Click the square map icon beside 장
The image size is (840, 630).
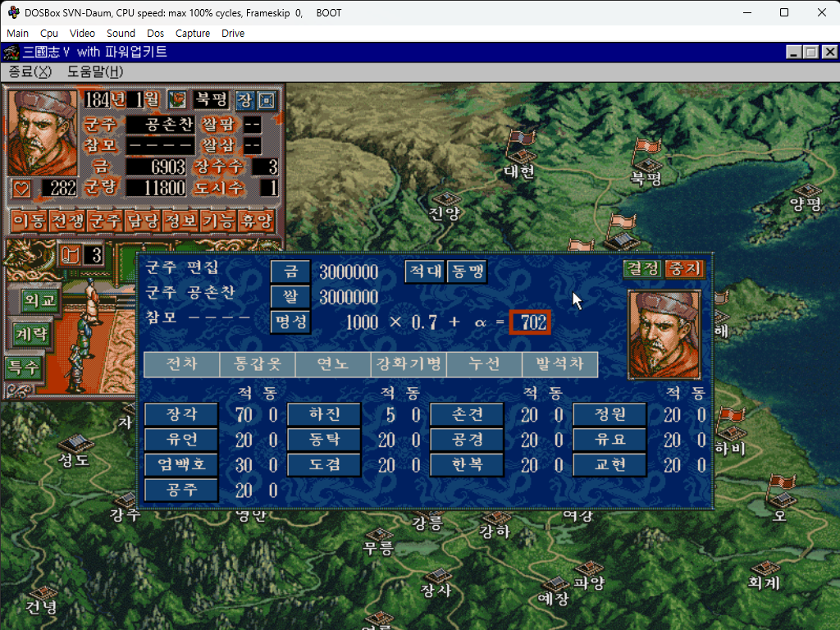click(x=267, y=100)
